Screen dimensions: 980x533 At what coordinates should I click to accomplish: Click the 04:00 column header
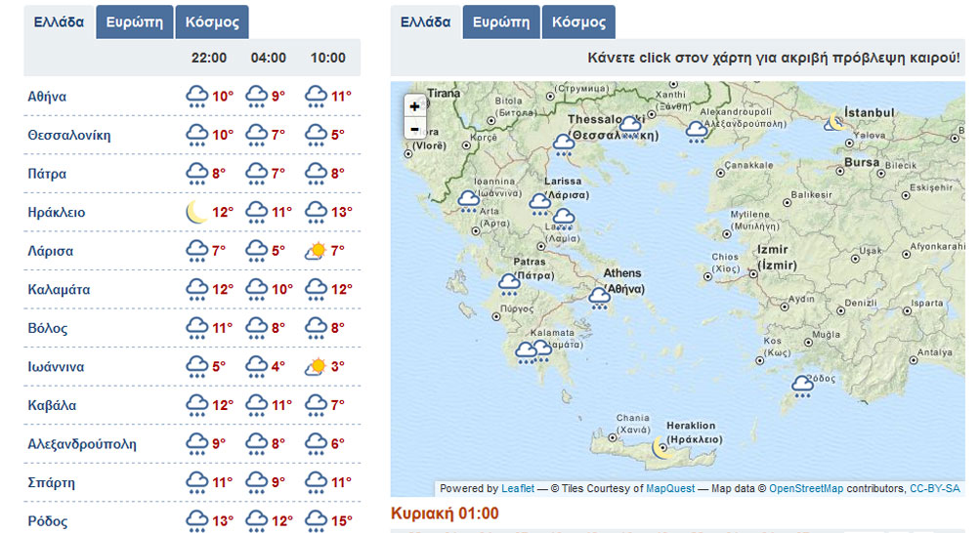click(268, 58)
